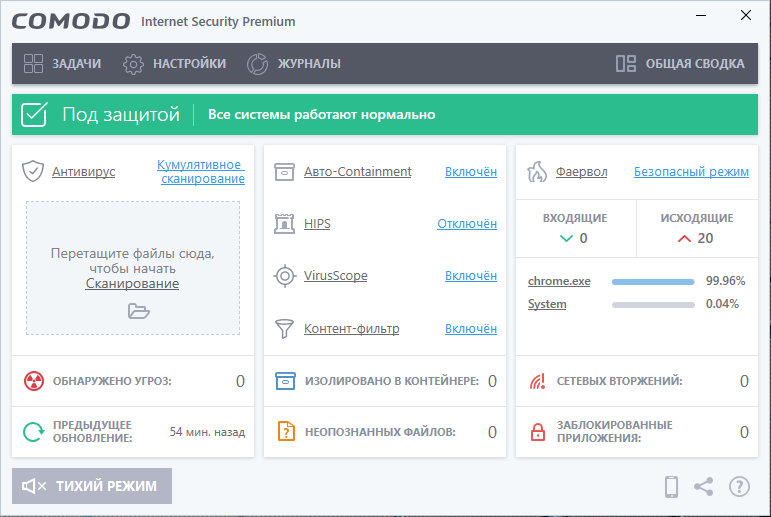Click the Входящие connections count 0
771x517 pixels.
pos(583,239)
